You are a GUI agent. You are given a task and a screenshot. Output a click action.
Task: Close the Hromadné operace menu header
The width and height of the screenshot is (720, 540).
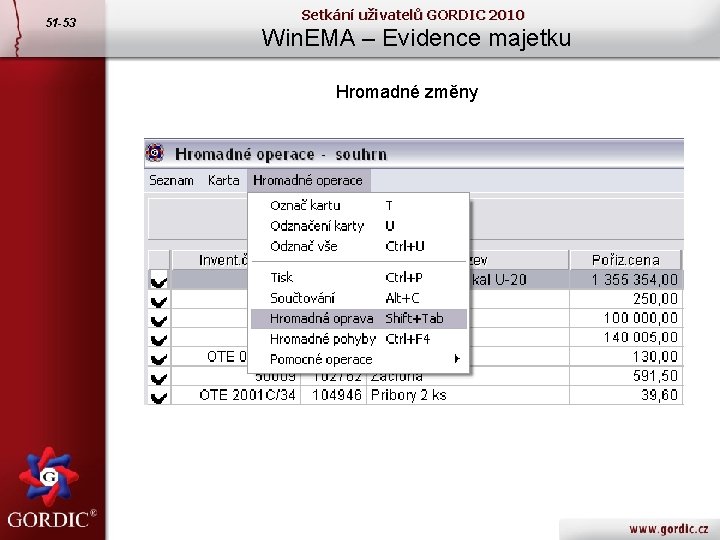click(x=308, y=180)
